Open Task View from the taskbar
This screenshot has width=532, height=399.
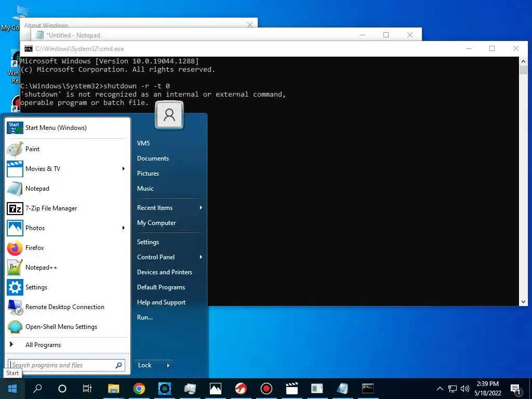tap(87, 389)
